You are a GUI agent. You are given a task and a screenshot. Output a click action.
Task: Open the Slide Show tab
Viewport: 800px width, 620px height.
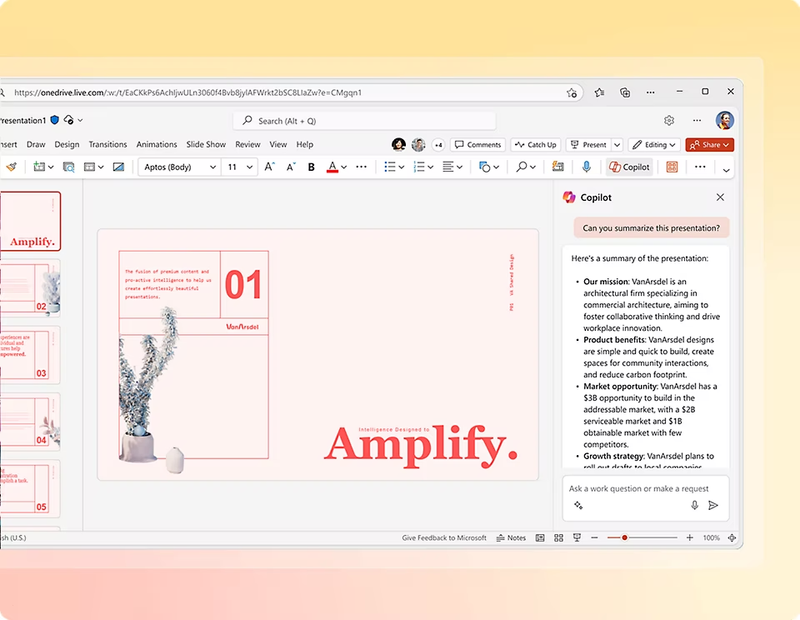[x=206, y=144]
